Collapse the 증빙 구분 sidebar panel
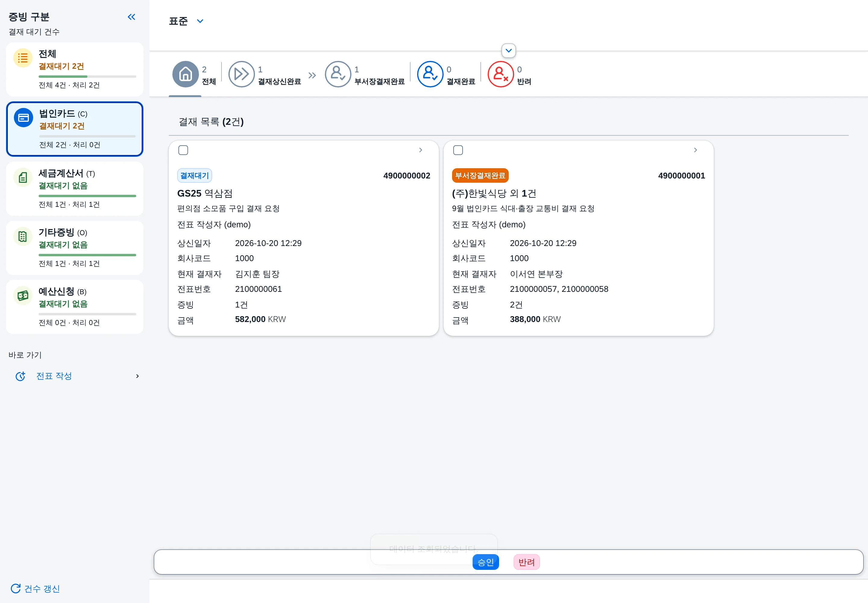Screen dimensions: 868x603 point(131,17)
